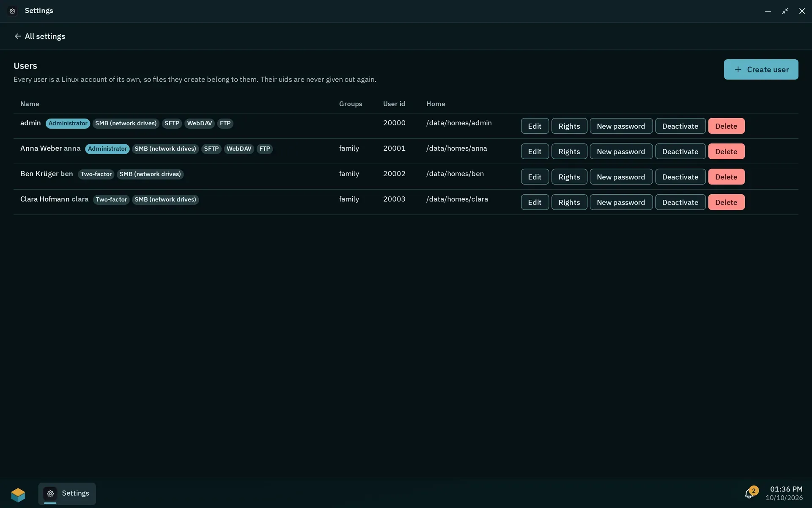
Task: Set a new password for Clara Hofmann
Action: pos(621,202)
